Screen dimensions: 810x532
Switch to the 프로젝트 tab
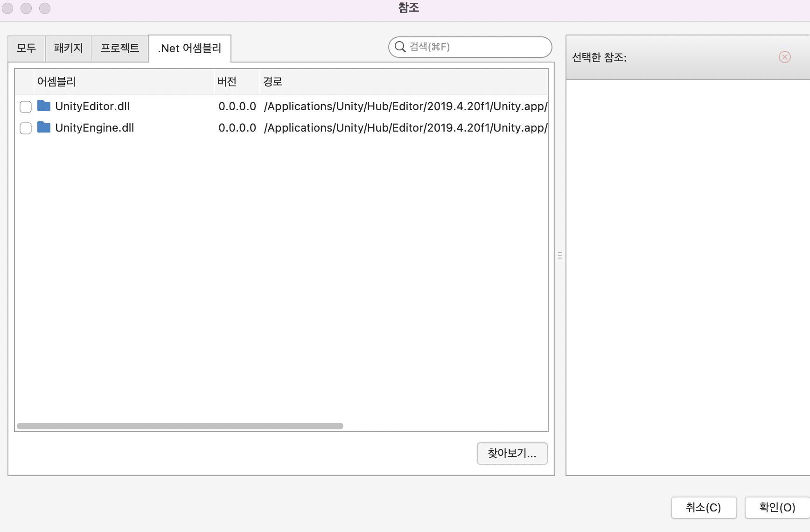coord(120,48)
